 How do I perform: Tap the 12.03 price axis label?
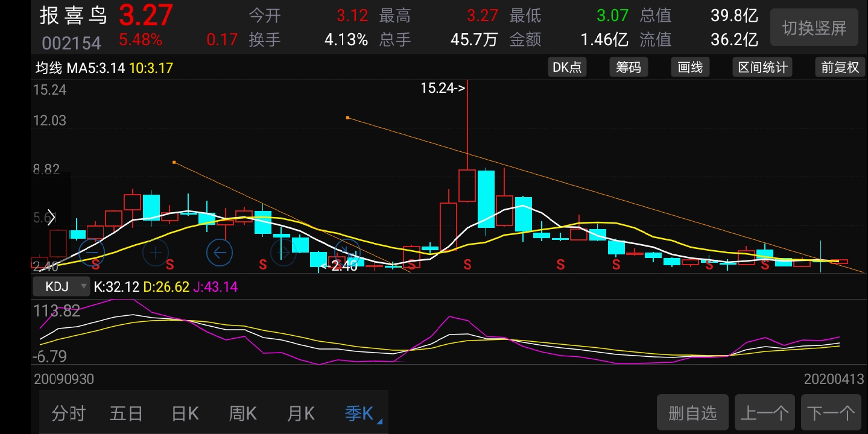49,121
